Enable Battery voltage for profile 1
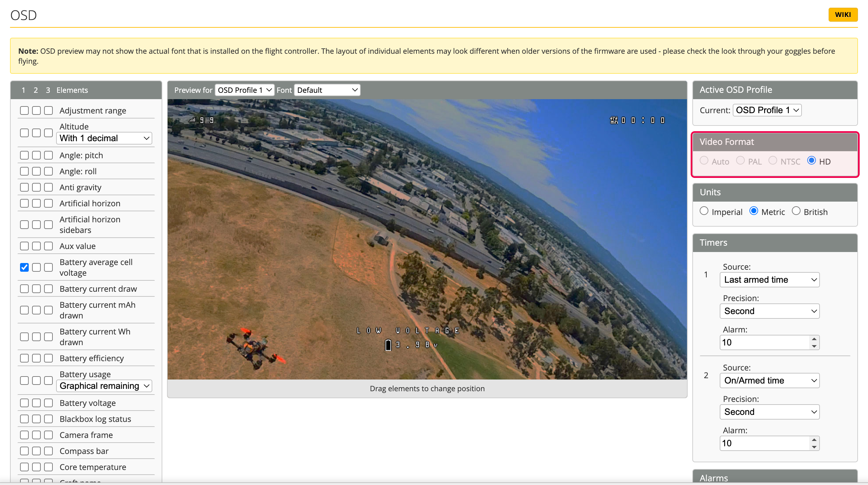The image size is (868, 485). (x=24, y=403)
